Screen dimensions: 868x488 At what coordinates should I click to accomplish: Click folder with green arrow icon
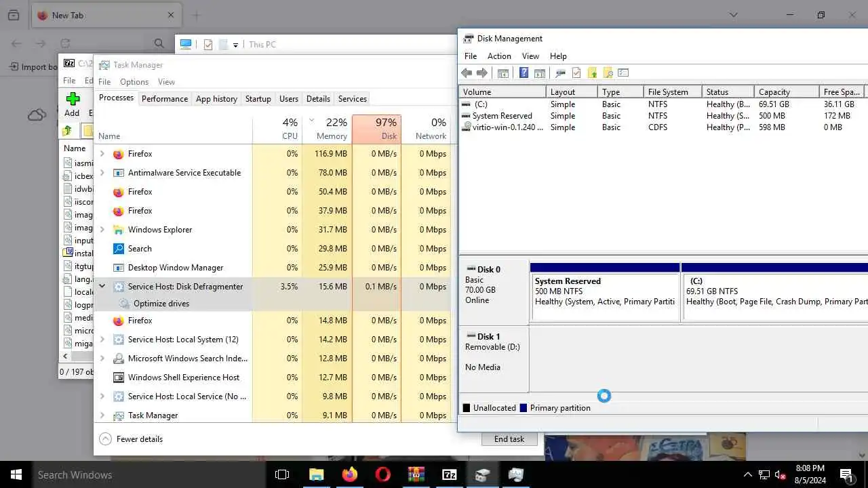[592, 73]
